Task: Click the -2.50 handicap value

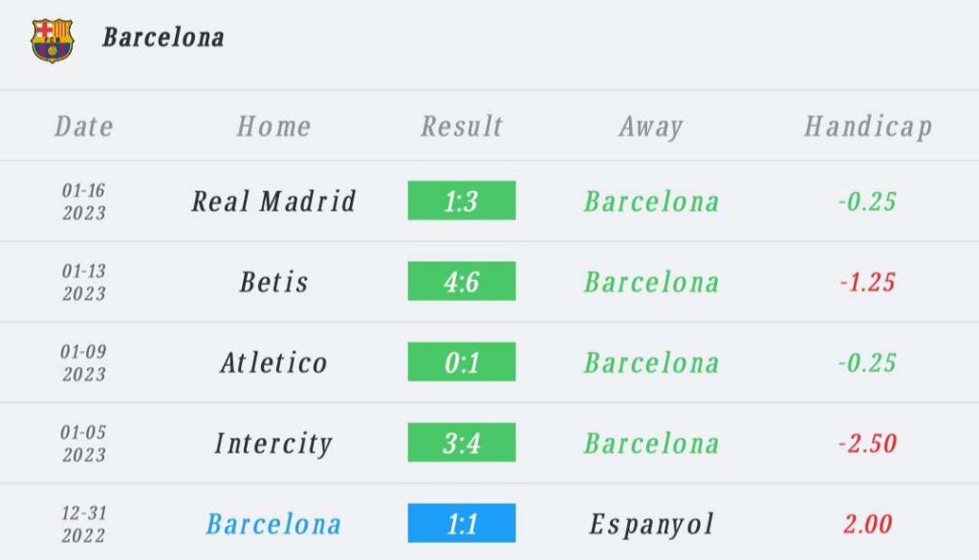Action: [868, 443]
